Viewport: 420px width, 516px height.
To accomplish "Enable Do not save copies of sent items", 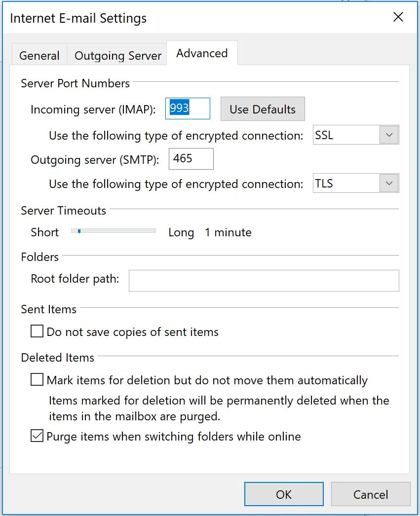I will (37, 332).
